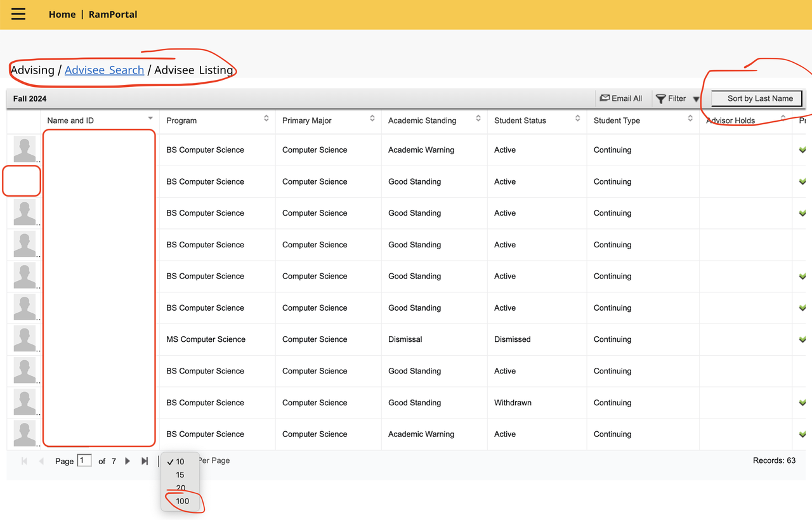Open the Name and ID column dropdown arrow

click(150, 119)
